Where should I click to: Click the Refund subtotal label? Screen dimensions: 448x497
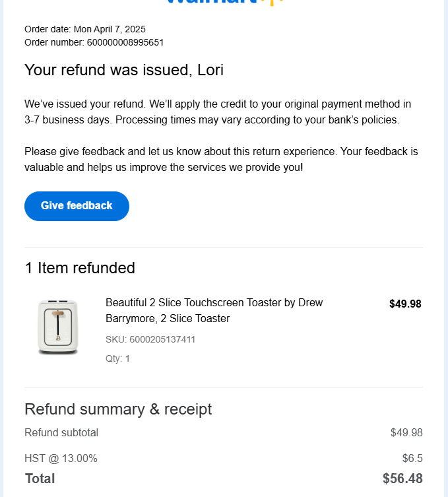point(61,432)
